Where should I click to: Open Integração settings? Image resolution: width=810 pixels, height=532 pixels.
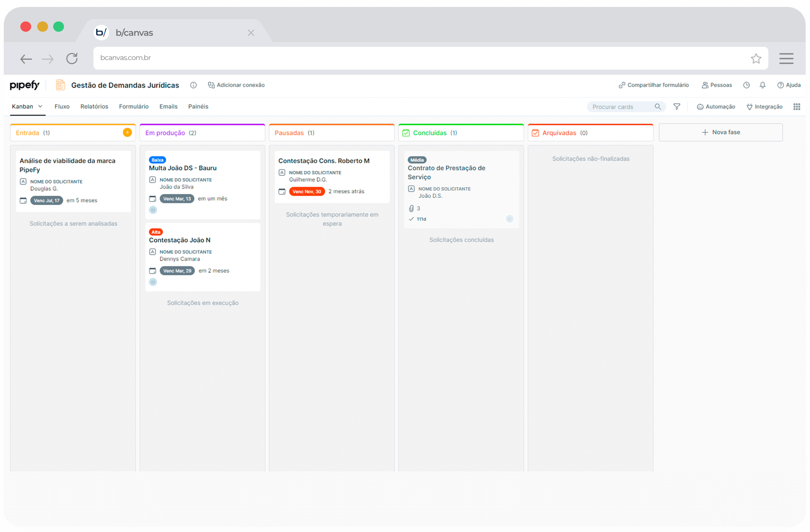(x=764, y=106)
